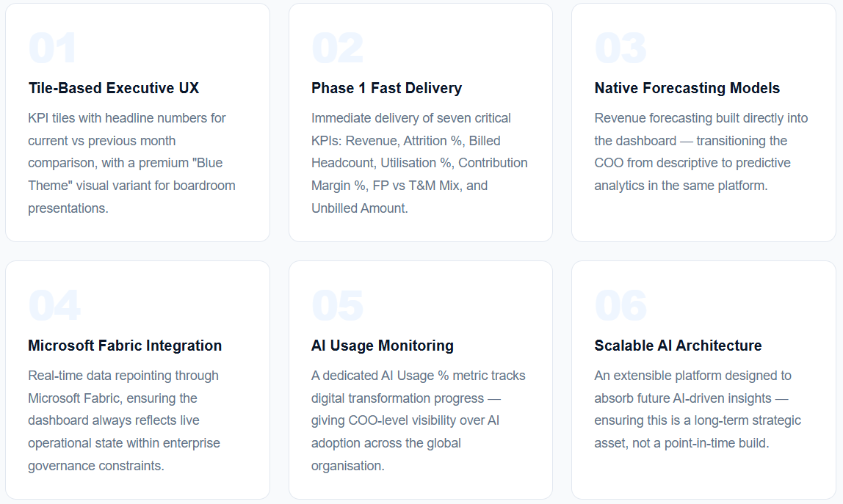
Task: Click the faded 05 number
Action: 337,305
